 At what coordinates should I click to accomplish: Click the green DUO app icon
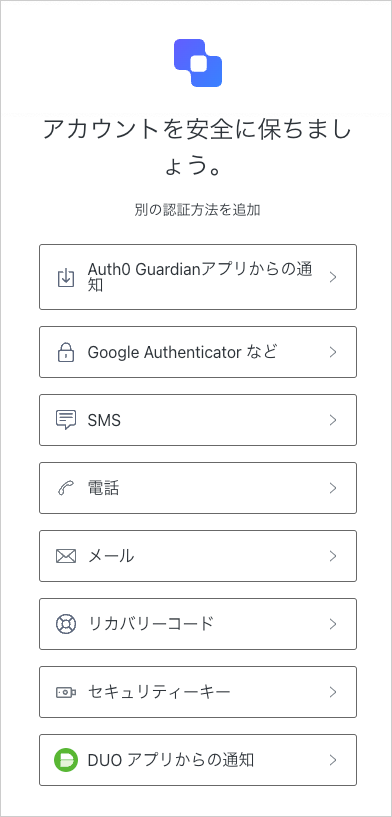(x=66, y=760)
